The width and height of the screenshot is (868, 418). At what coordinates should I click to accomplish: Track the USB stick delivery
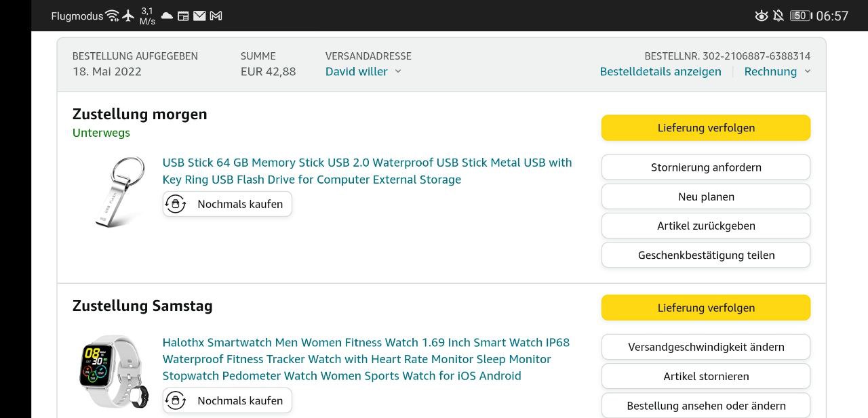(706, 128)
